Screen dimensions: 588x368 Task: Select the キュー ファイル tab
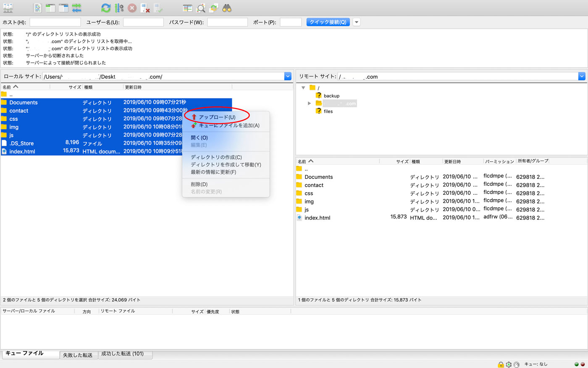30,354
